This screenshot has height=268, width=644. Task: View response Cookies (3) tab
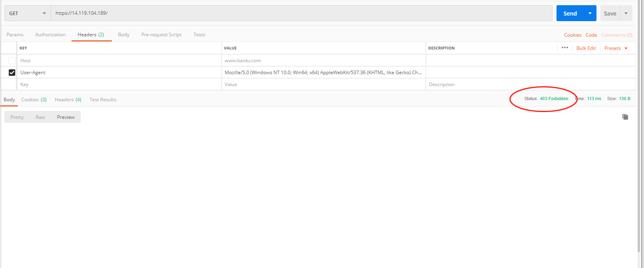[x=34, y=100]
